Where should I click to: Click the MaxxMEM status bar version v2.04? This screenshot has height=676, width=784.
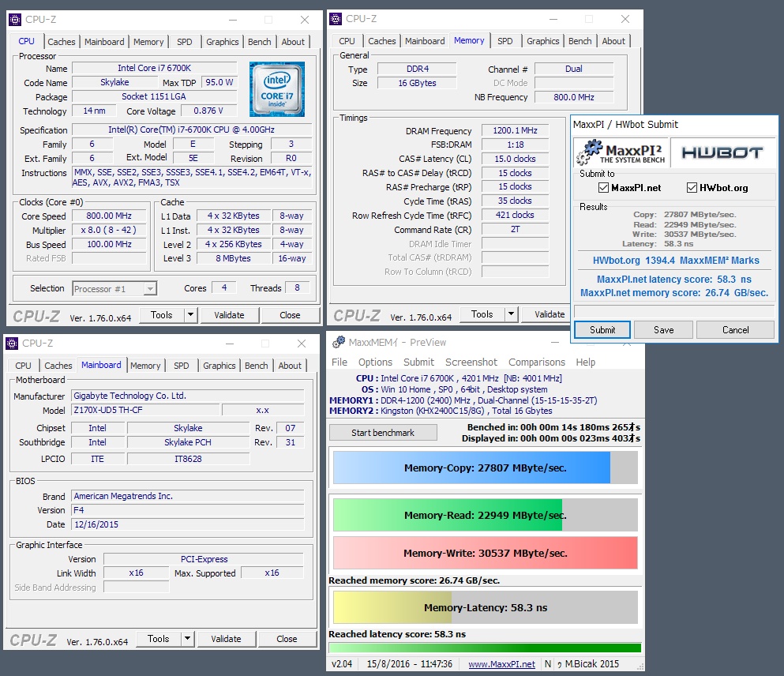[x=342, y=664]
